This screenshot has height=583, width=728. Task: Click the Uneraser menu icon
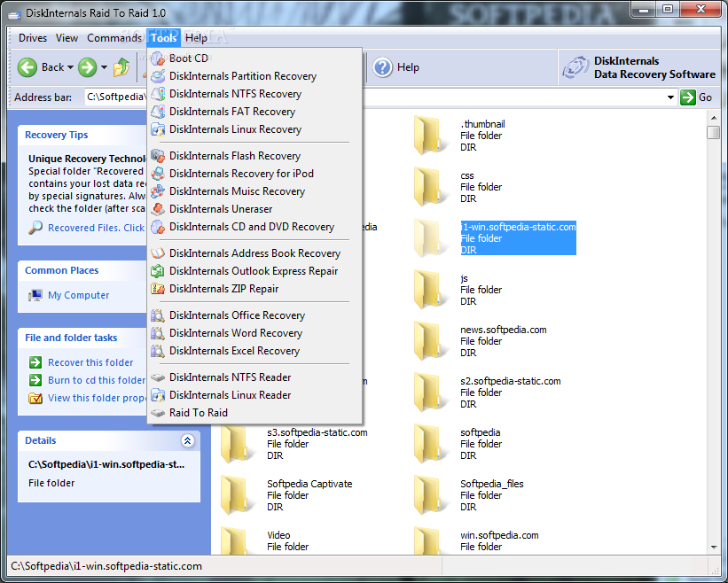point(158,209)
